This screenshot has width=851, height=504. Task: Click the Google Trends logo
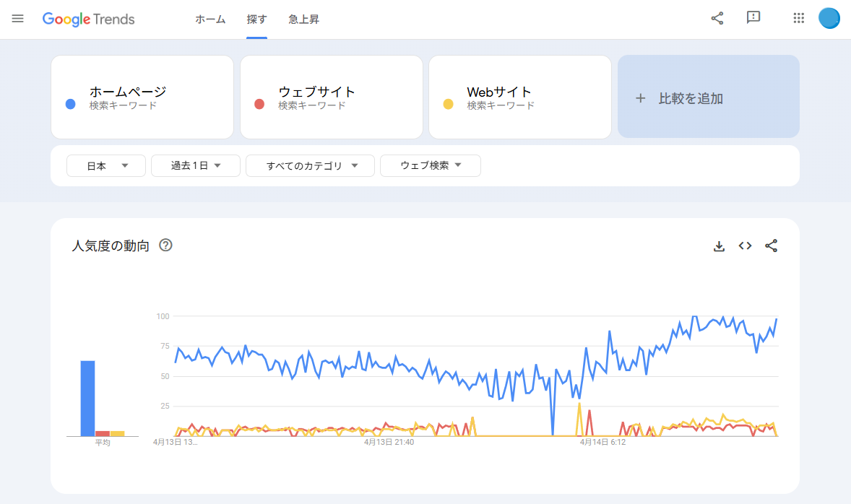[x=88, y=19]
